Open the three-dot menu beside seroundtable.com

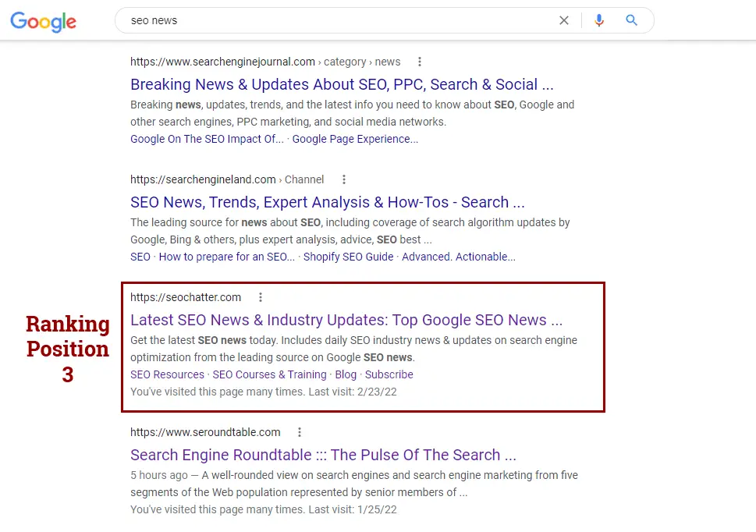point(300,432)
